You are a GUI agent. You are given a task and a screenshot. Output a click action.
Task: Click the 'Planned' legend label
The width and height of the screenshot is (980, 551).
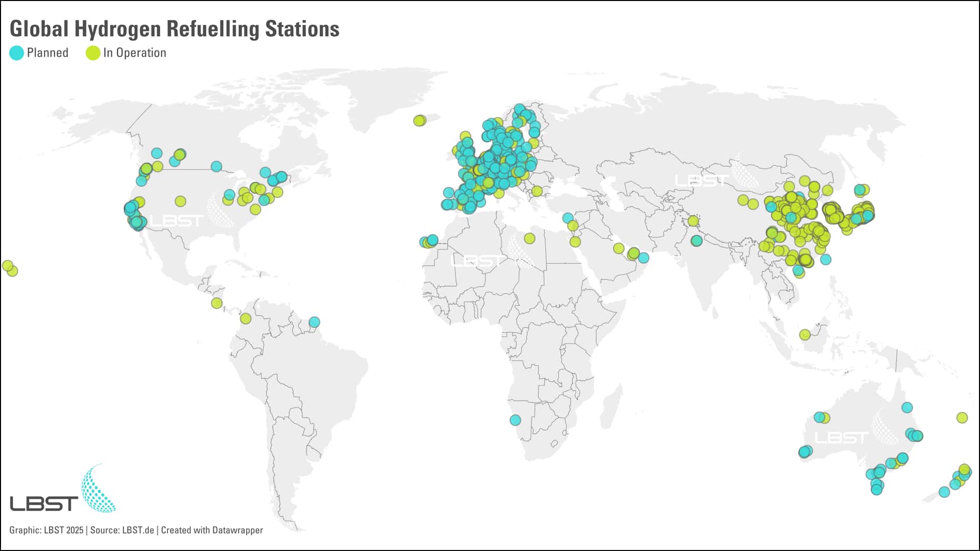point(47,53)
